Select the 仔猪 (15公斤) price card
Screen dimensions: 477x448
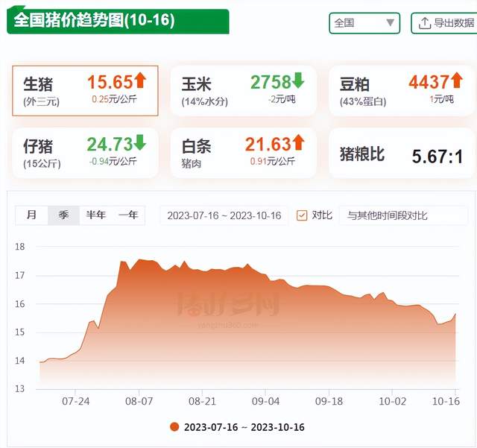pos(85,153)
